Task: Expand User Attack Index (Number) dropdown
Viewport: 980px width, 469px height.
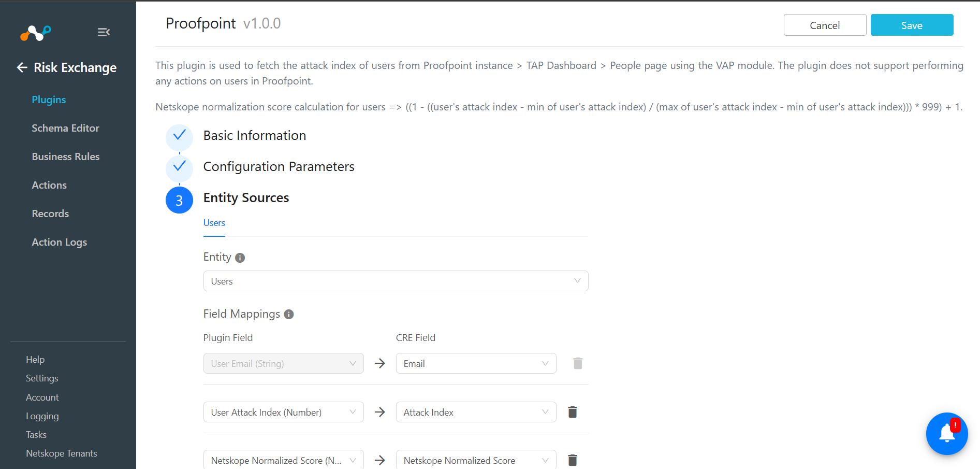Action: point(284,412)
